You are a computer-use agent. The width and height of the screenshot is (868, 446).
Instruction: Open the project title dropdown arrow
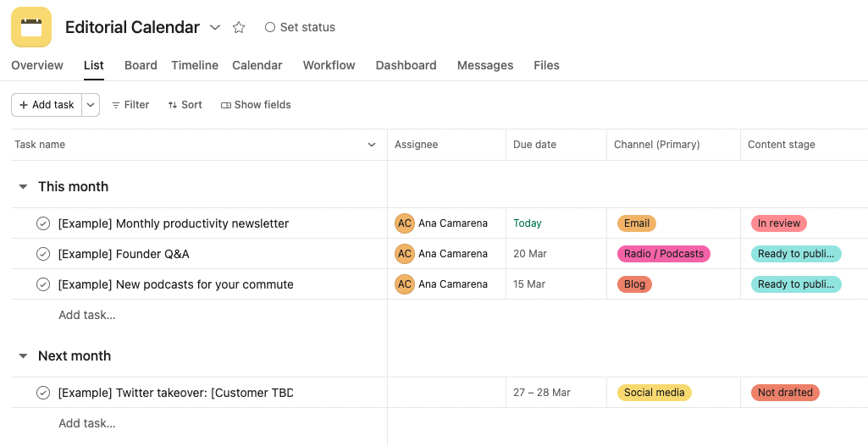coord(215,27)
